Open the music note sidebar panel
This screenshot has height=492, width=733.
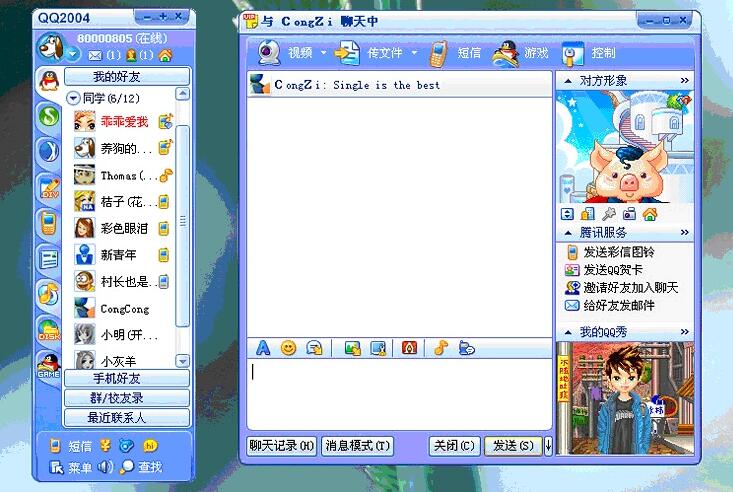pos(49,294)
